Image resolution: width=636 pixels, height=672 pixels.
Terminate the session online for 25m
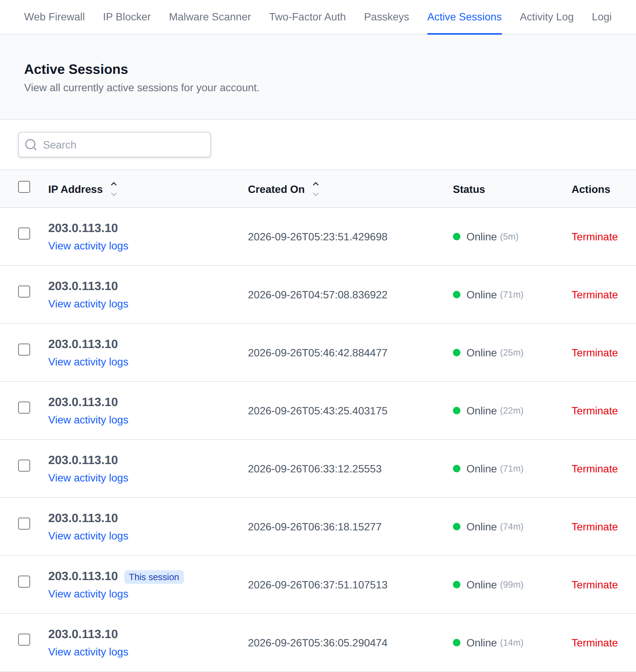(x=595, y=353)
